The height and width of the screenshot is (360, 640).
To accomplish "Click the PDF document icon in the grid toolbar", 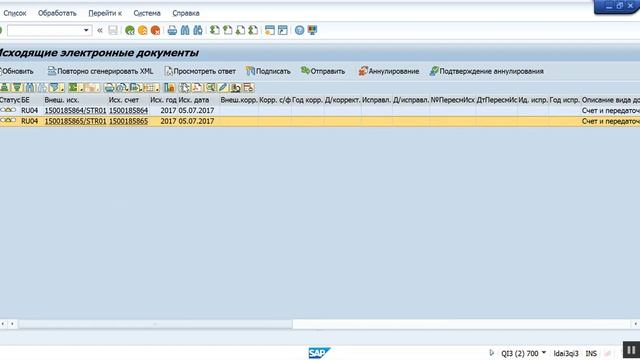I will point(198,87).
